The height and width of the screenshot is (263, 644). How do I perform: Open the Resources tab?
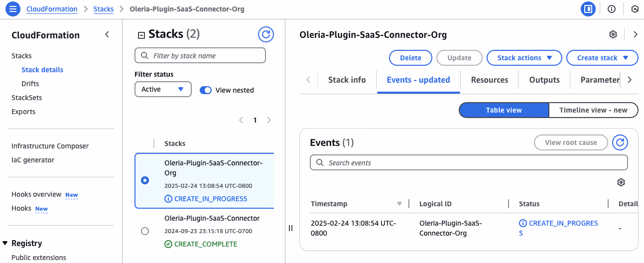click(x=490, y=80)
